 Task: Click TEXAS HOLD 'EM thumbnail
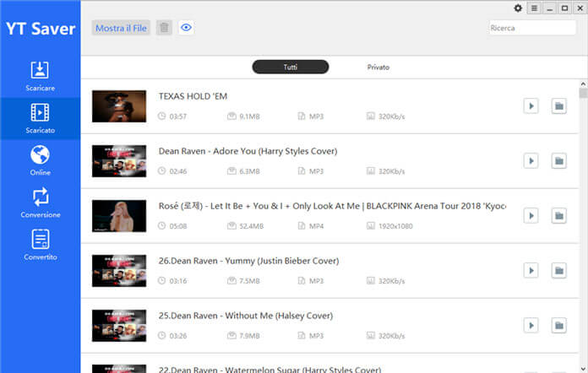(119, 106)
